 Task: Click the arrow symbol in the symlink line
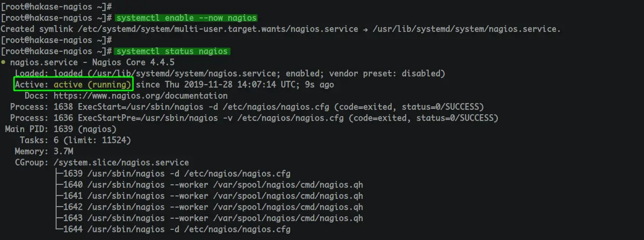(367, 29)
